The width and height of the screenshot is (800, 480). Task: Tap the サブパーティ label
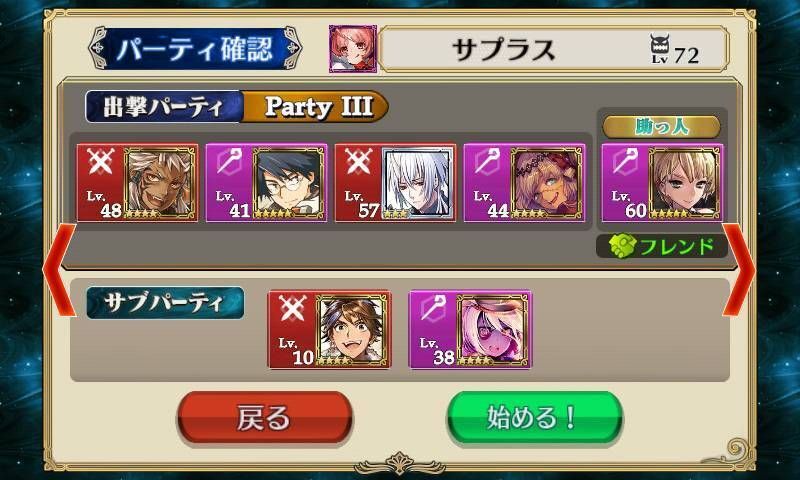(x=165, y=302)
